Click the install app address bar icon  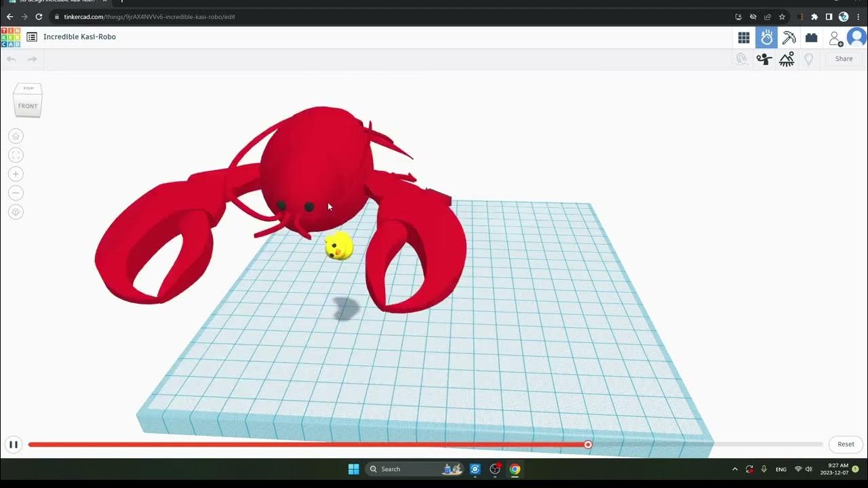(738, 17)
